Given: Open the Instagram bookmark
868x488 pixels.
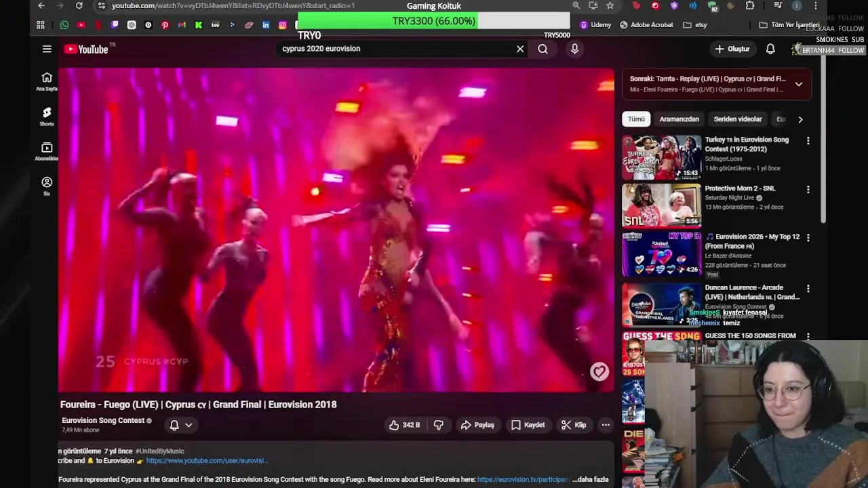Looking at the screenshot, I should coord(283,25).
